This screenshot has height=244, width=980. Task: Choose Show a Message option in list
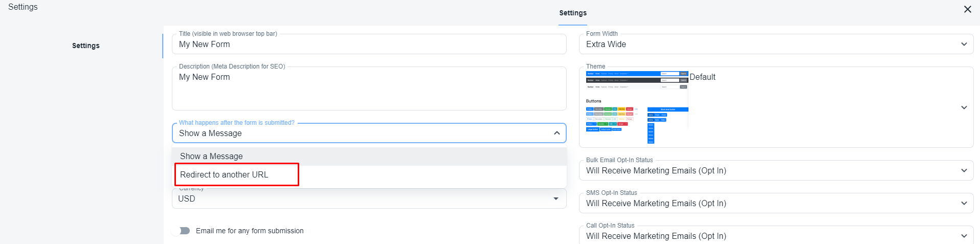click(x=211, y=156)
